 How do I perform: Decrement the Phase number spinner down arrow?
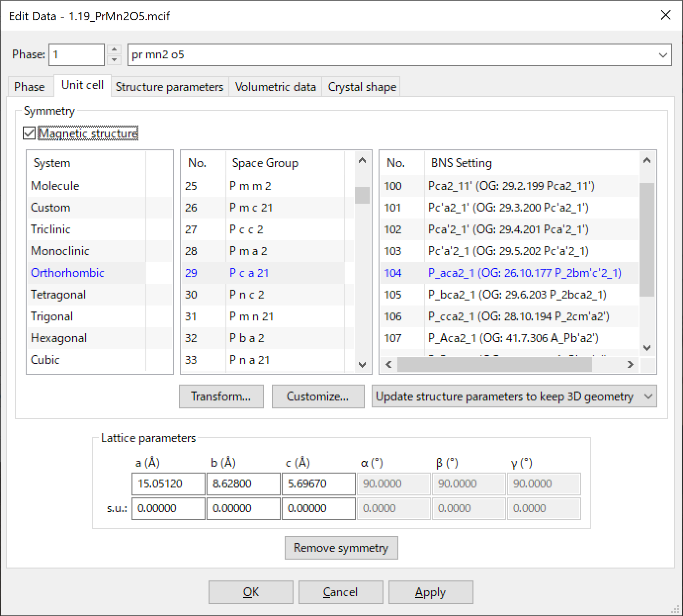[114, 60]
